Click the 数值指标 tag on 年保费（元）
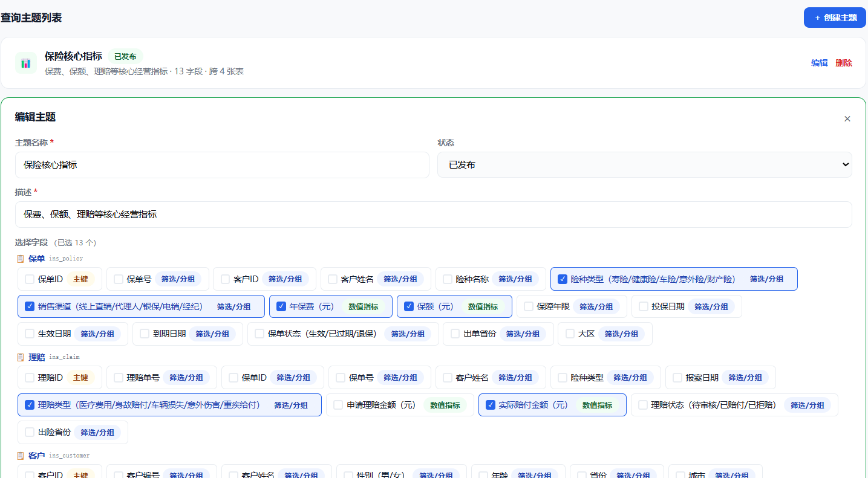Image resolution: width=868 pixels, height=478 pixels. pyautogui.click(x=363, y=306)
